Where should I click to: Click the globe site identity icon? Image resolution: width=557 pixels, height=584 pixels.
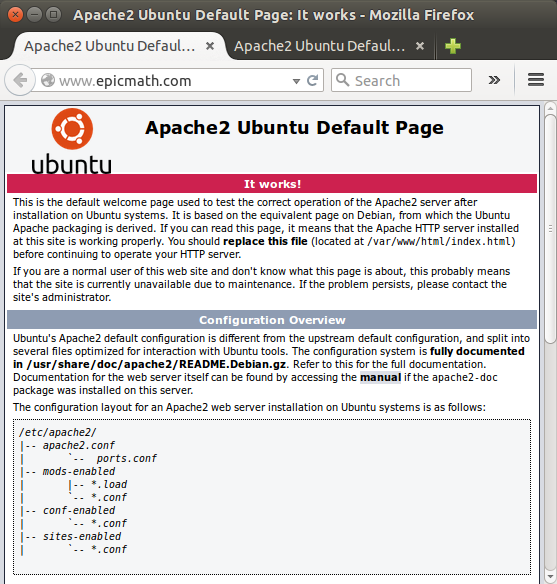(48, 80)
